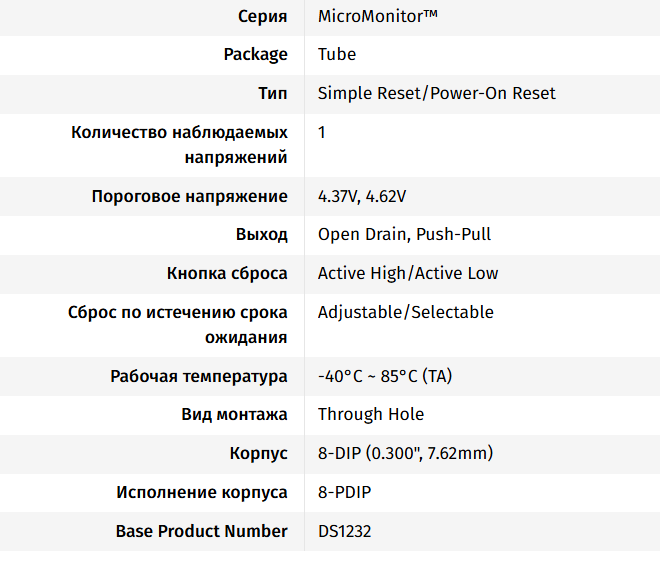Screen dimensions: 660x570
Task: Click the "-40°C ~ 85°C (TA)" temperature value
Action: [384, 376]
